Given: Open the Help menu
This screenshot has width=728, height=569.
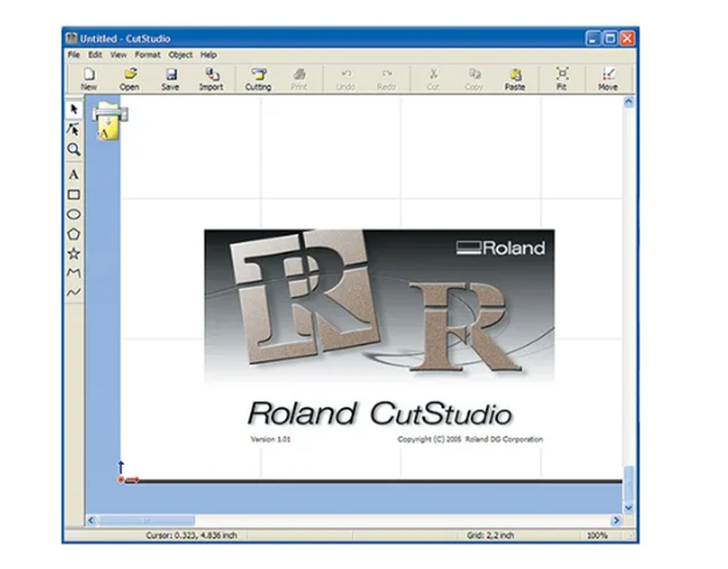Looking at the screenshot, I should click(x=207, y=55).
